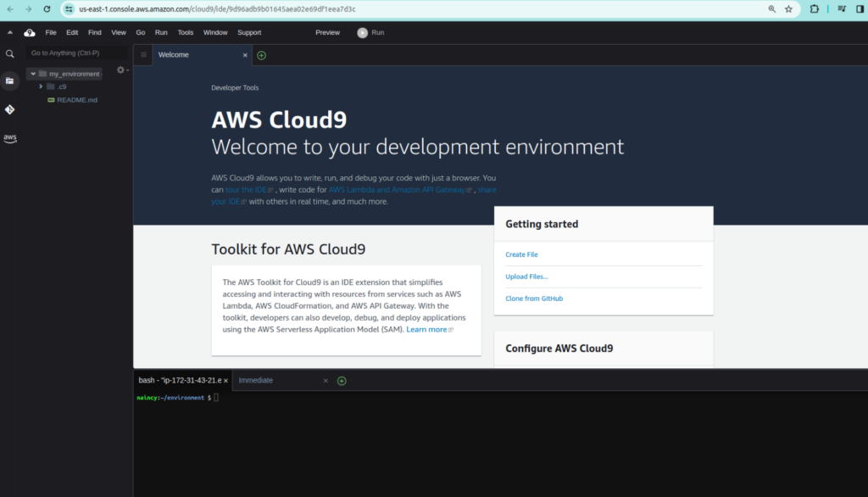Open the Window menu
868x497 pixels.
coord(215,32)
